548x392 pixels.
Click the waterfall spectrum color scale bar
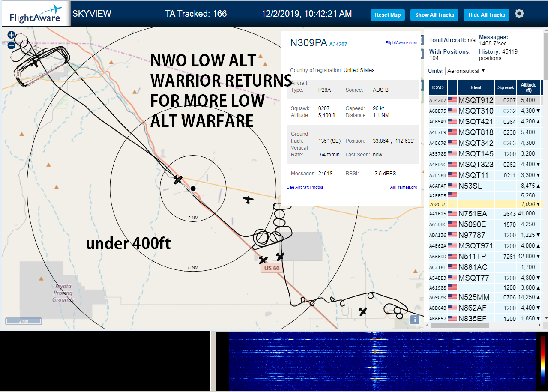tap(543, 360)
